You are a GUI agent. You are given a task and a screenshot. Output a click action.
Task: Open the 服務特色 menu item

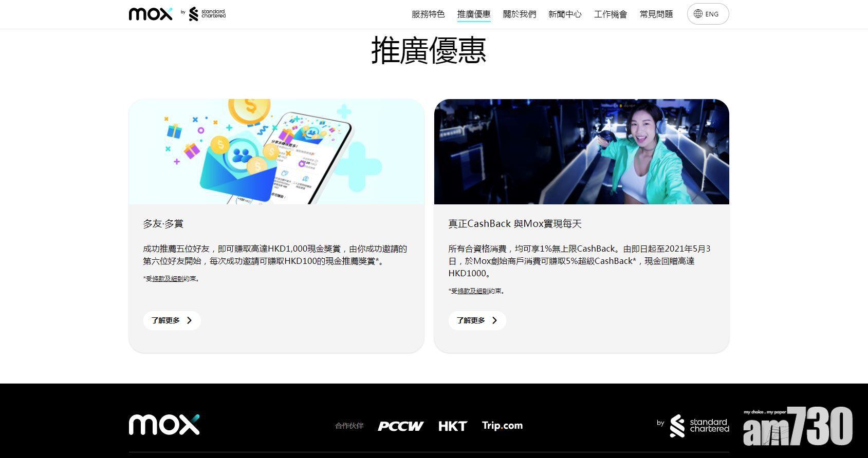[x=428, y=14]
